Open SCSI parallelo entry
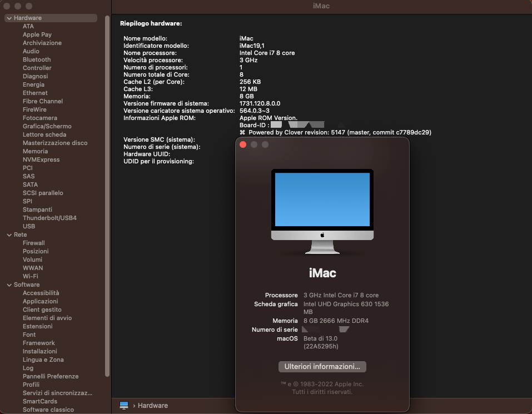The width and height of the screenshot is (532, 414). [43, 193]
